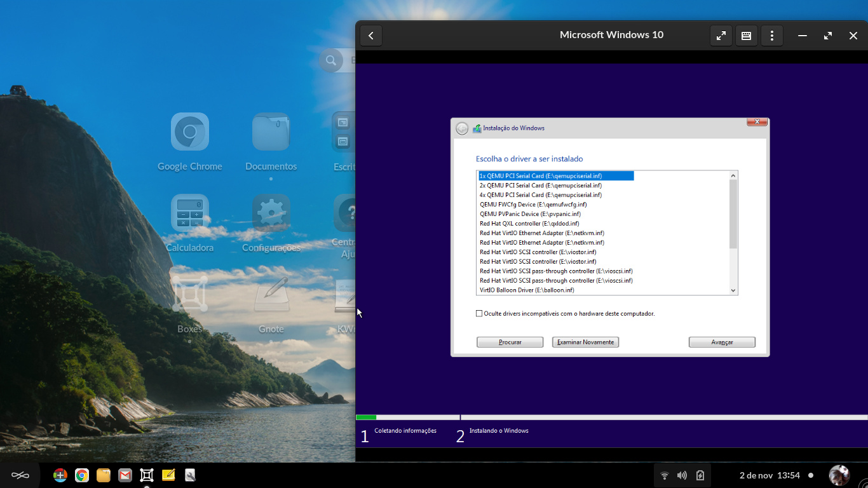The image size is (868, 488).
Task: Open the yellow notes app in taskbar
Action: [168, 475]
